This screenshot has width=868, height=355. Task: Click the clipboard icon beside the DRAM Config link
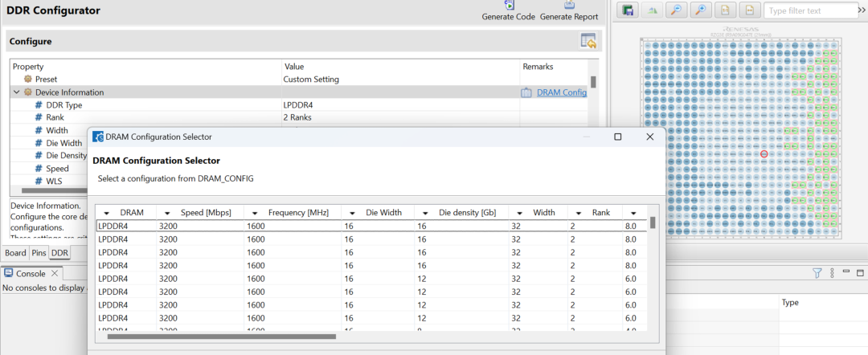click(x=526, y=93)
